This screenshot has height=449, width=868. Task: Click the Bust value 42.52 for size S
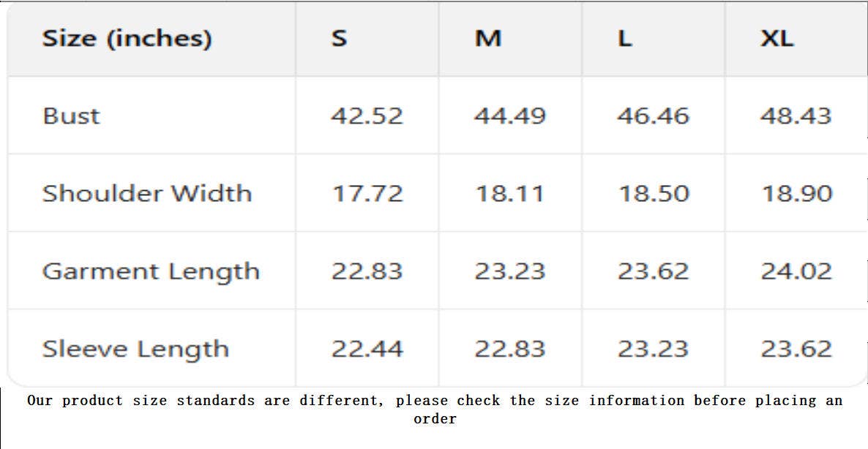[x=367, y=116]
